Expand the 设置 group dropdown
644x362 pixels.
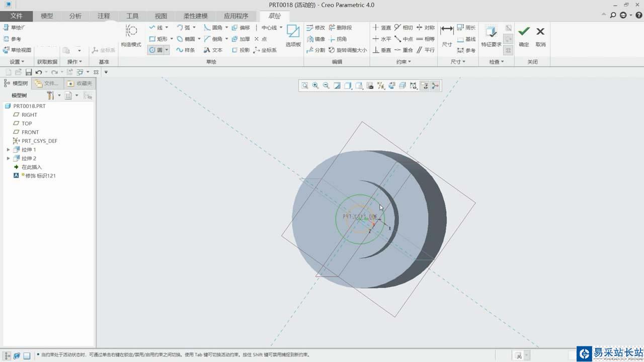click(17, 62)
